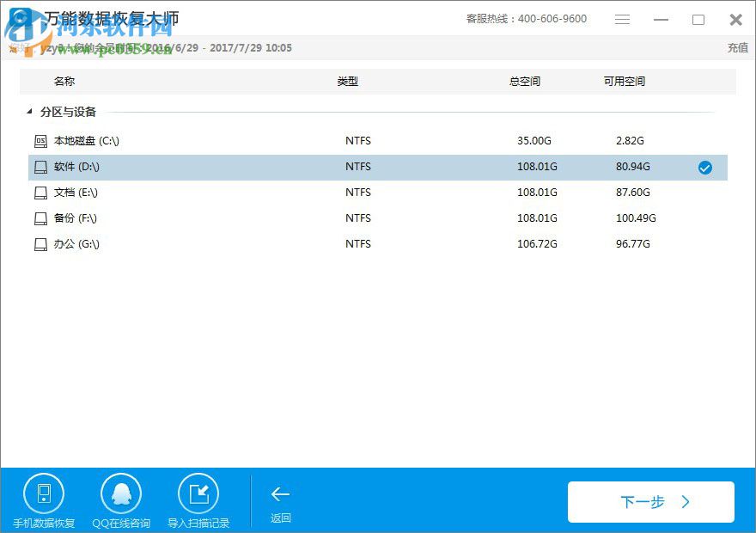
Task: Open the 充值 recharge link
Action: (x=737, y=48)
